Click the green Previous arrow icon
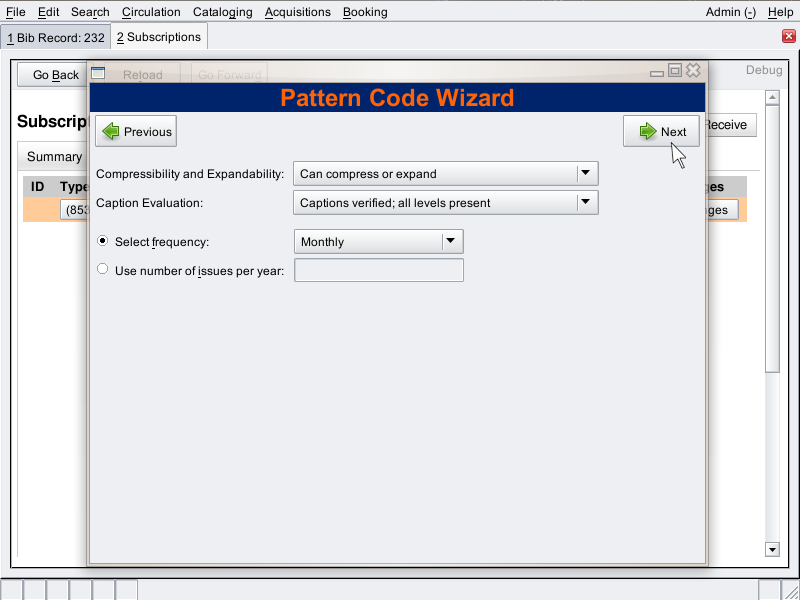Image resolution: width=800 pixels, height=600 pixels. point(111,132)
